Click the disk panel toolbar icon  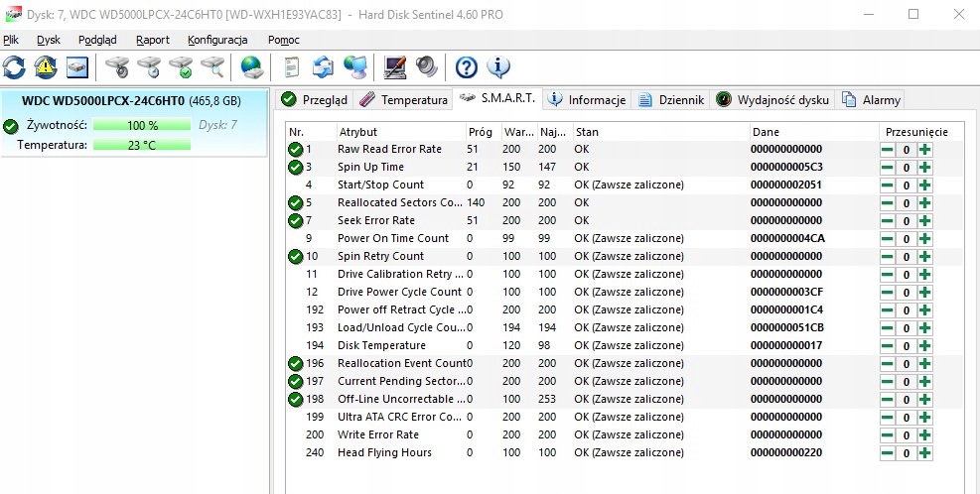tap(77, 66)
